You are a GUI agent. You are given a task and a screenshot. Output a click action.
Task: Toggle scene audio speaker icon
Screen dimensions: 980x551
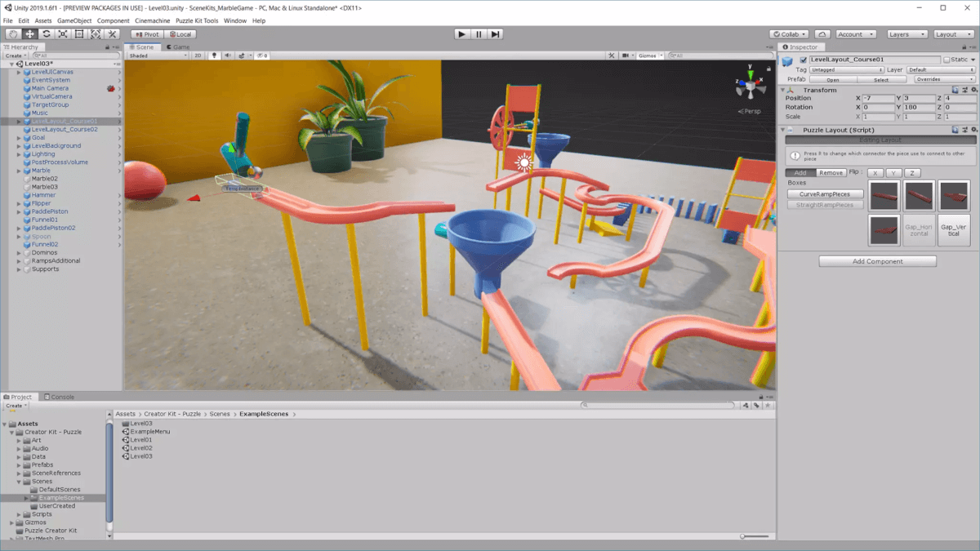click(228, 56)
